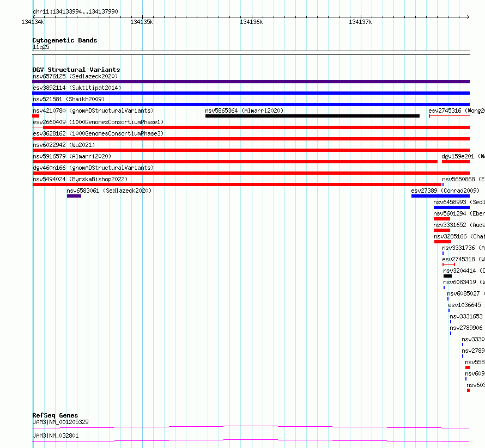
Task: Click the 134135k ruler tick label
Action: pyautogui.click(x=142, y=22)
